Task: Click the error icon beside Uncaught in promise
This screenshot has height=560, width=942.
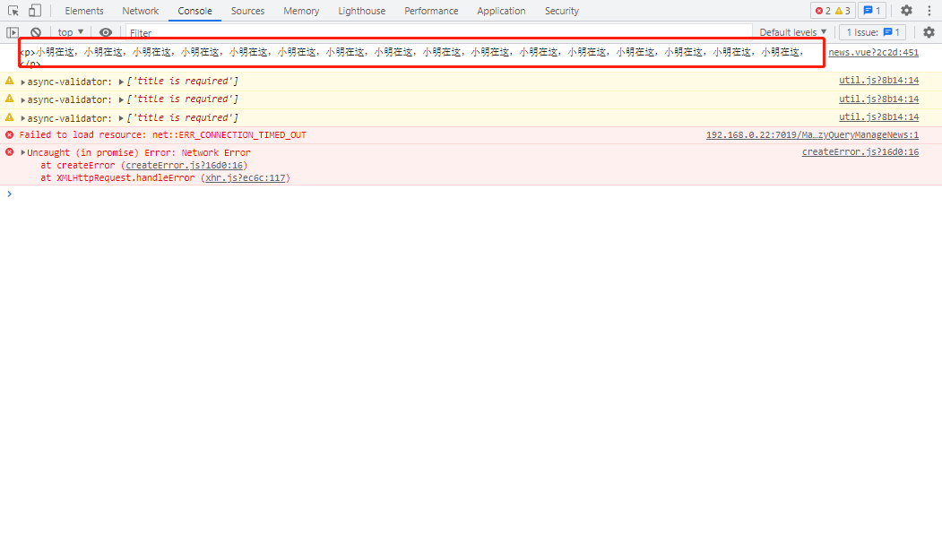Action: coord(10,152)
